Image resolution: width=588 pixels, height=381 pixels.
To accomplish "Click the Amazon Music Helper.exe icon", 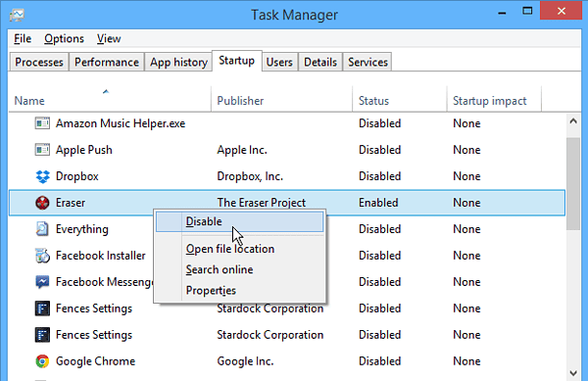I will coord(42,123).
